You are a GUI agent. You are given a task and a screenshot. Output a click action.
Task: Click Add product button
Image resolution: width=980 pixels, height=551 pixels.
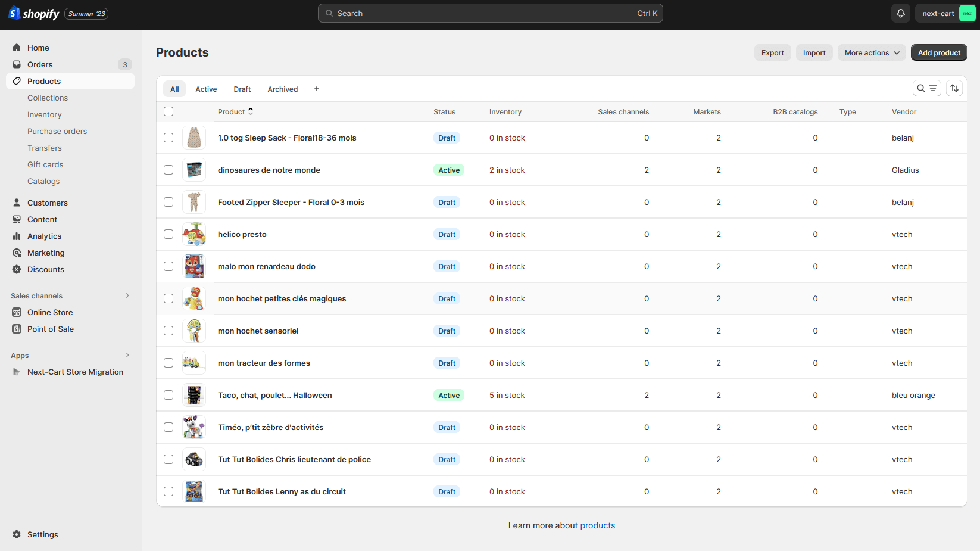[x=939, y=52]
